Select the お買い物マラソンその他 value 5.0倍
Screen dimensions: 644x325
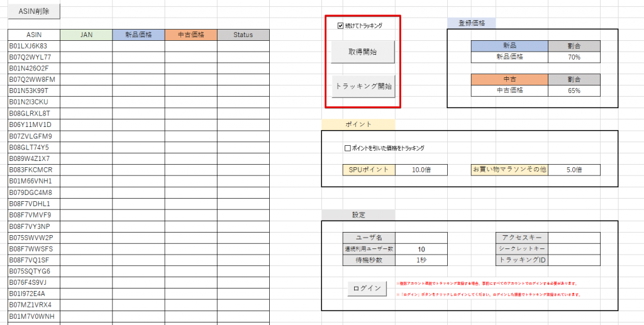pos(574,170)
